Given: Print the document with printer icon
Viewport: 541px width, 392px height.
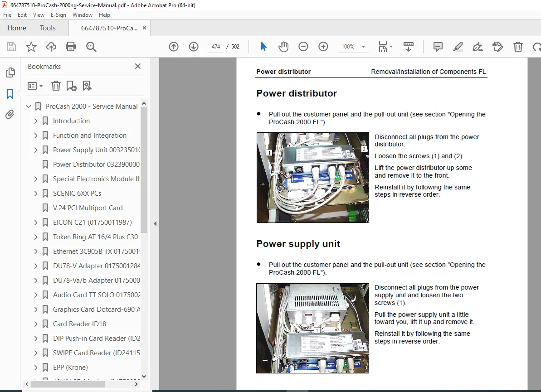Looking at the screenshot, I should (x=71, y=47).
